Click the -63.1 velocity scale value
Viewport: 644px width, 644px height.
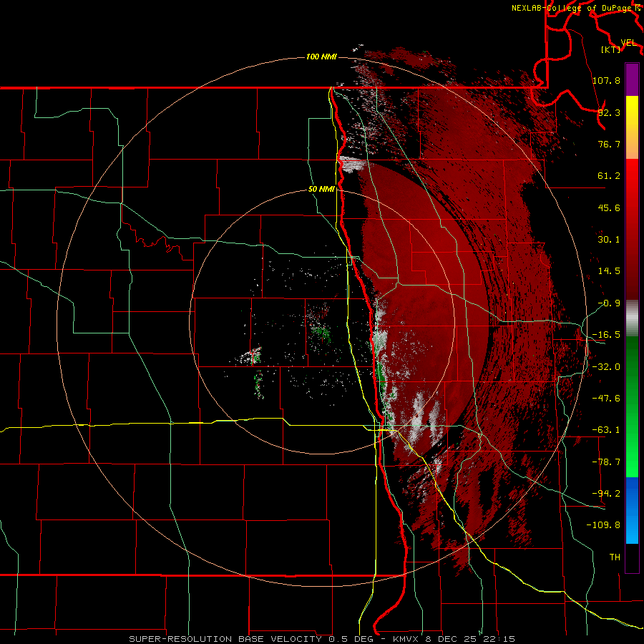coord(606,430)
